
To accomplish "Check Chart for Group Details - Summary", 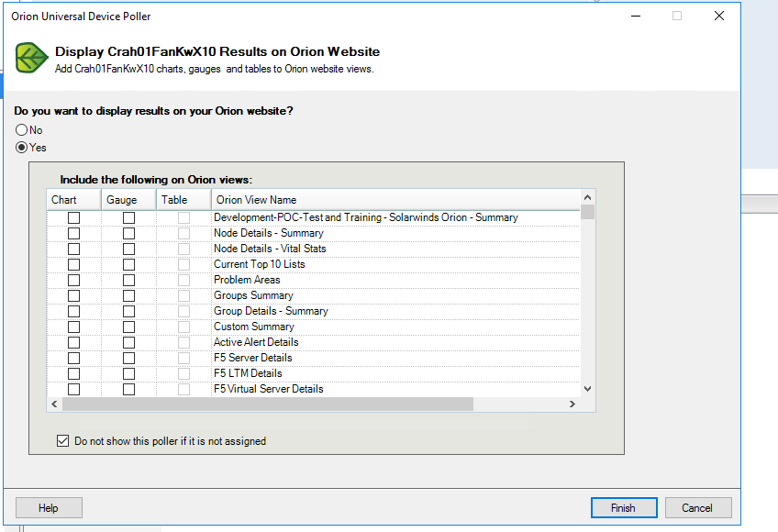I will [x=74, y=311].
